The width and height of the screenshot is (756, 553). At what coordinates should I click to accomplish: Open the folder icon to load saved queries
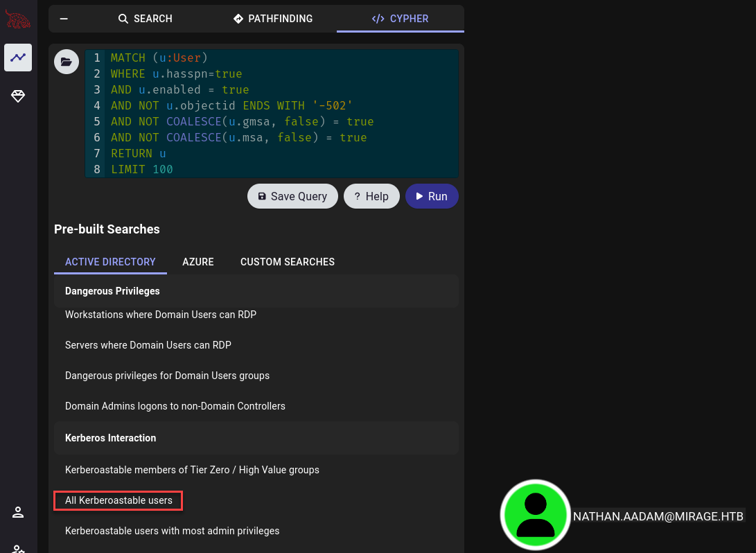pos(67,62)
